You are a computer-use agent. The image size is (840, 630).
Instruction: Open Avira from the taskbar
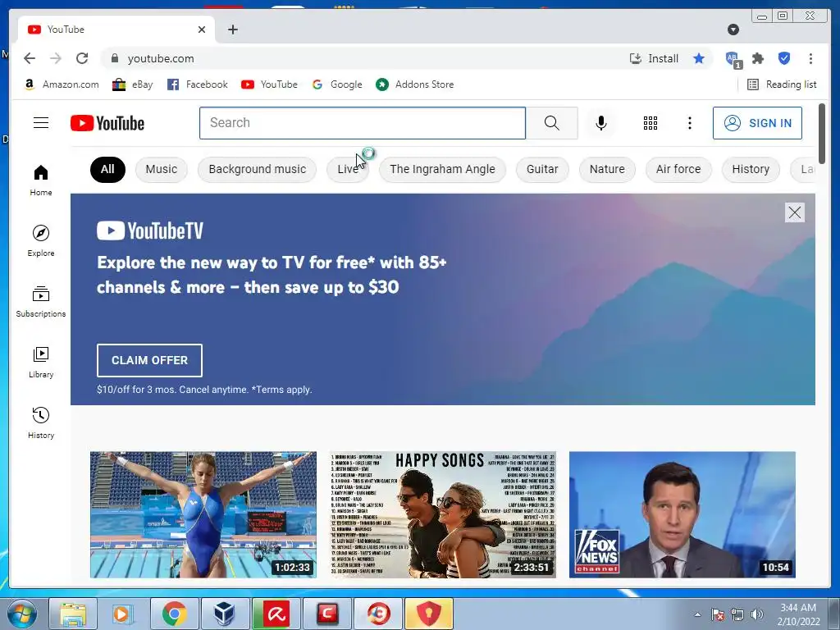[276, 614]
